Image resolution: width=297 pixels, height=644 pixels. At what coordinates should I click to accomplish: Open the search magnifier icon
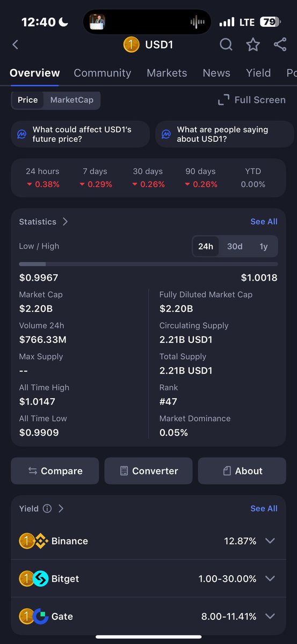(226, 45)
